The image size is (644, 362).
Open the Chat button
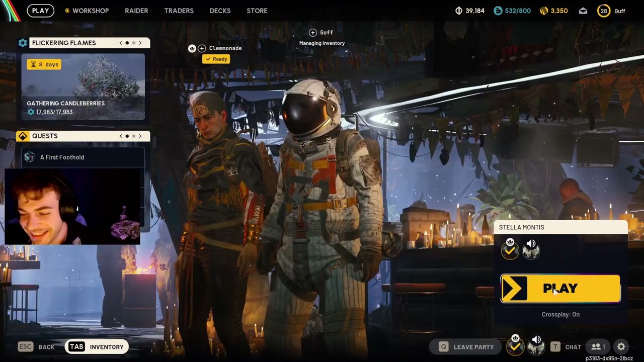tap(567, 346)
